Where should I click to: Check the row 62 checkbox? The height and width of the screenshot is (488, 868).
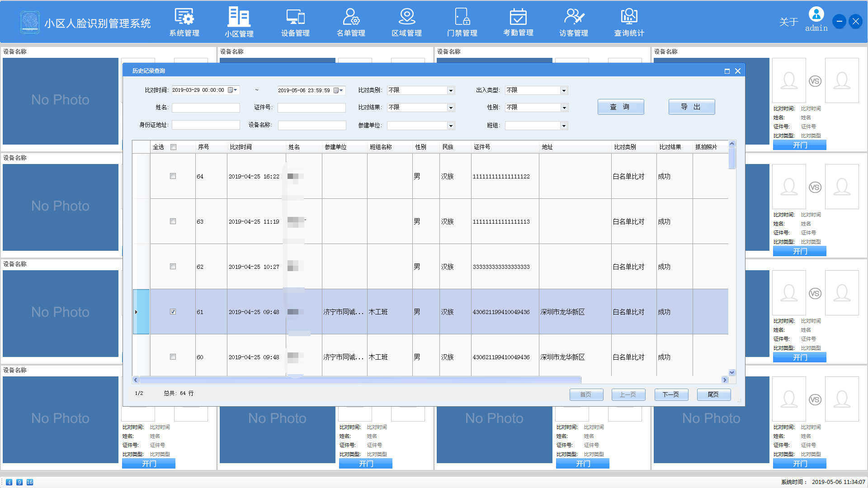(x=173, y=267)
